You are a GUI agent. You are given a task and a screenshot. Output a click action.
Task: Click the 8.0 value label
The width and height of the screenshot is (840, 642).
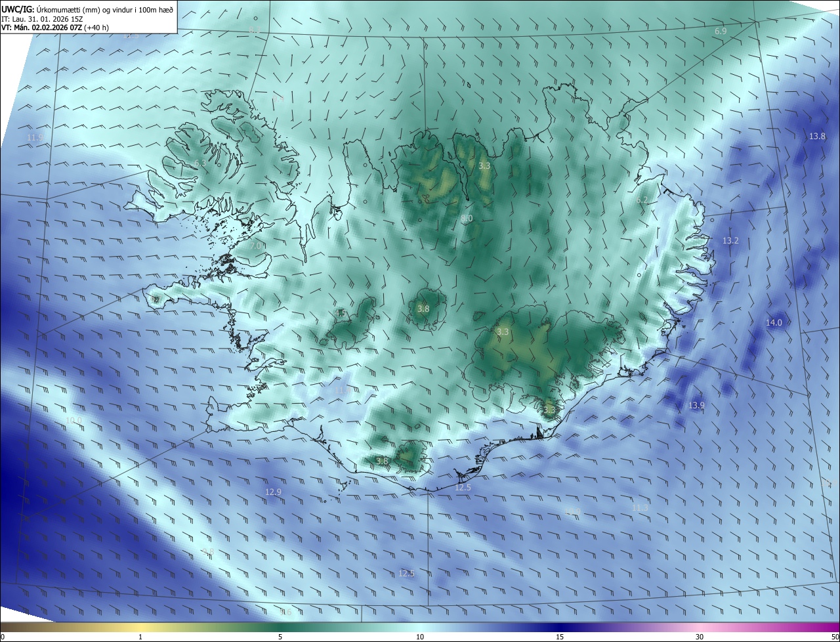tap(467, 218)
